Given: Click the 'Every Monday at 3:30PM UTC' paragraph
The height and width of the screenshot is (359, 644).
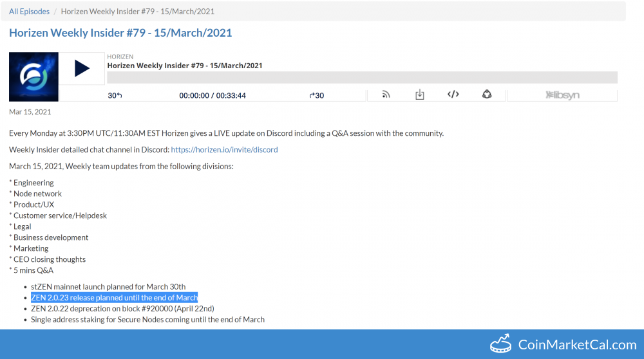Looking at the screenshot, I should coord(226,133).
